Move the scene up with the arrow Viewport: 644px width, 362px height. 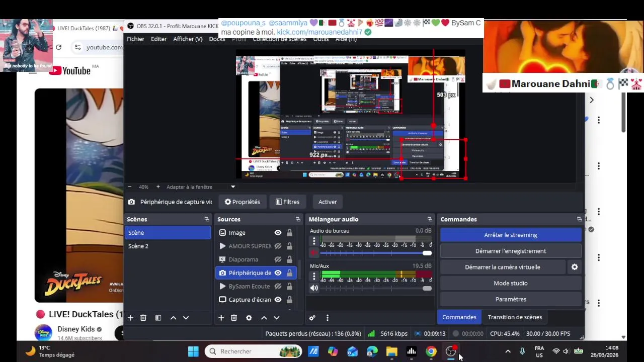pos(173,318)
